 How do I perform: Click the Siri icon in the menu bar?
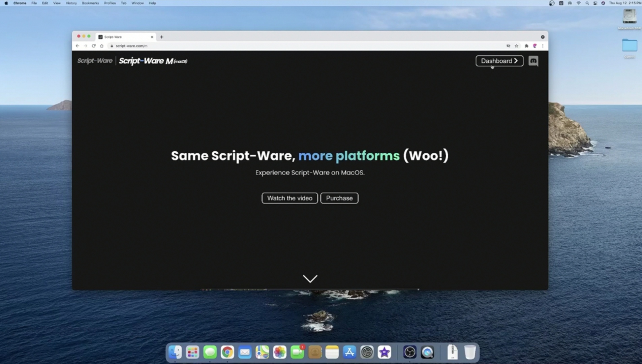point(603,3)
